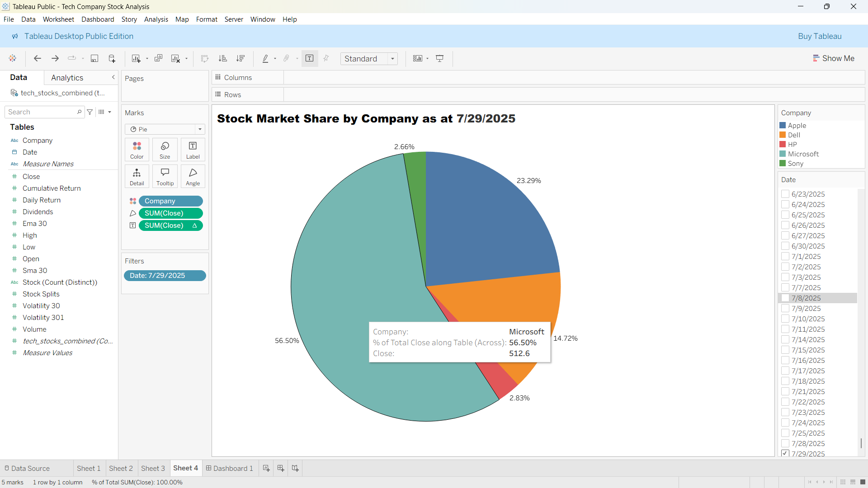
Task: Open the Size marks card
Action: point(165,150)
